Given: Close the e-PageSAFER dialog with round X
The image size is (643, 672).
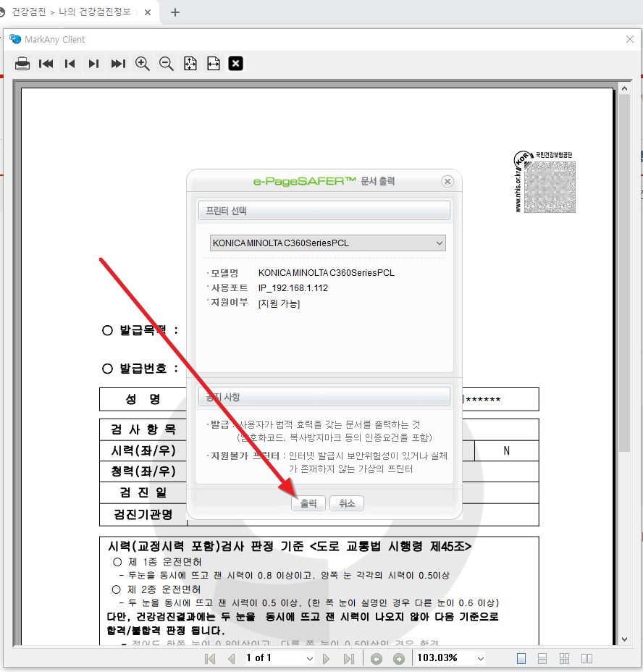Looking at the screenshot, I should tap(447, 181).
